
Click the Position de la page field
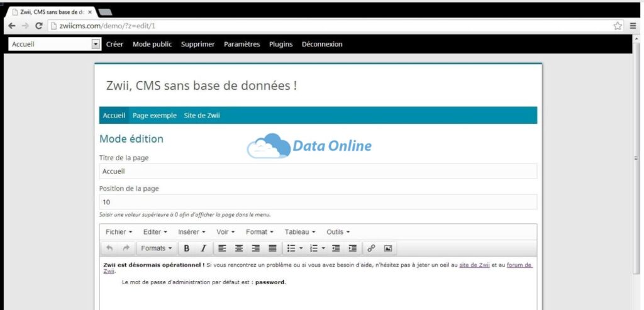318,202
